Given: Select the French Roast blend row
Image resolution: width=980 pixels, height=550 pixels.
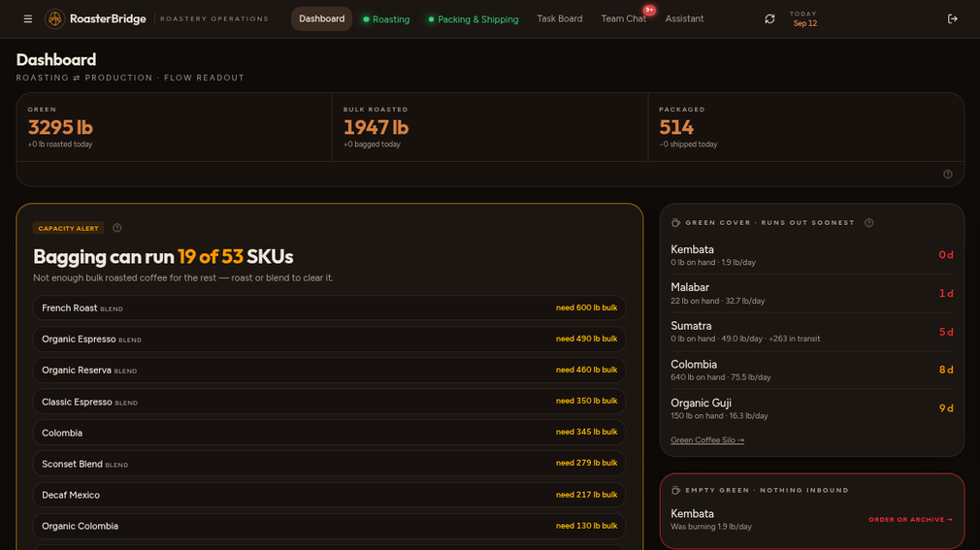Looking at the screenshot, I should 329,308.
